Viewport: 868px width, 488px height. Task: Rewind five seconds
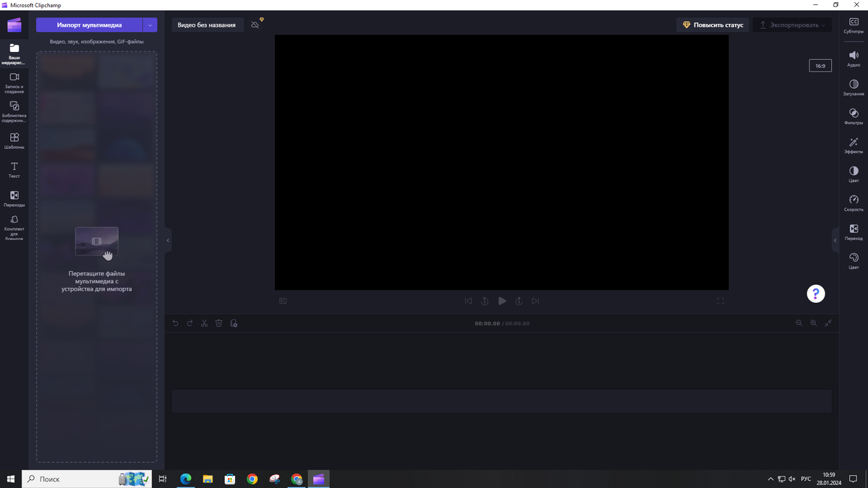click(485, 301)
